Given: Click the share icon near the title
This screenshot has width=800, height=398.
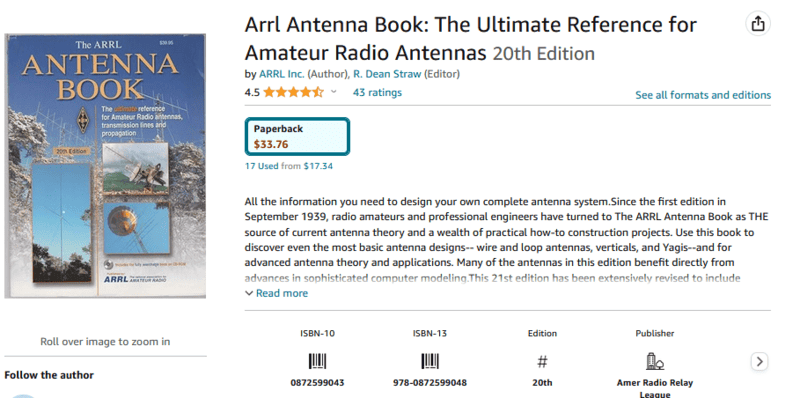Looking at the screenshot, I should click(758, 23).
